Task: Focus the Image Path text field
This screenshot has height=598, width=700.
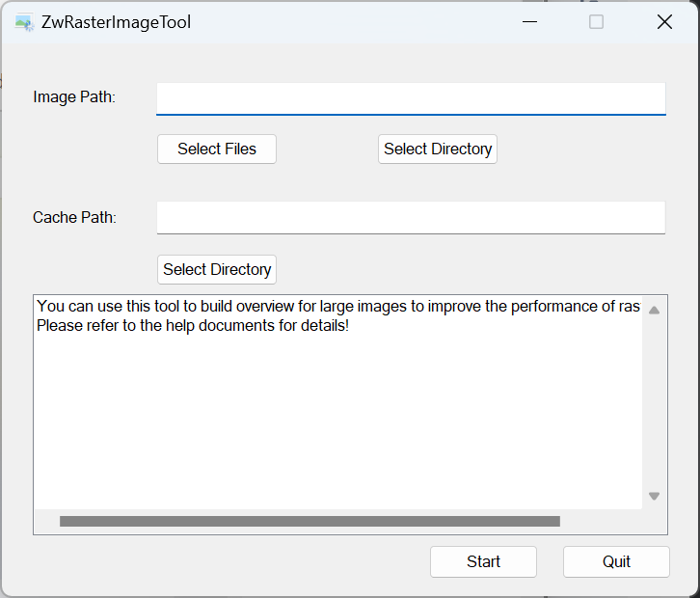Action: pos(411,98)
